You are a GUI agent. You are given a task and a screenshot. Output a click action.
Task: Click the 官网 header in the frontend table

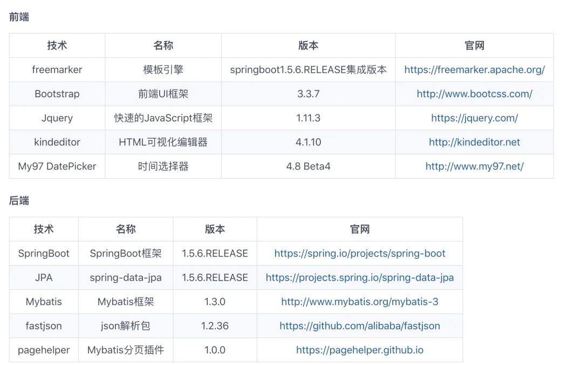tap(474, 46)
